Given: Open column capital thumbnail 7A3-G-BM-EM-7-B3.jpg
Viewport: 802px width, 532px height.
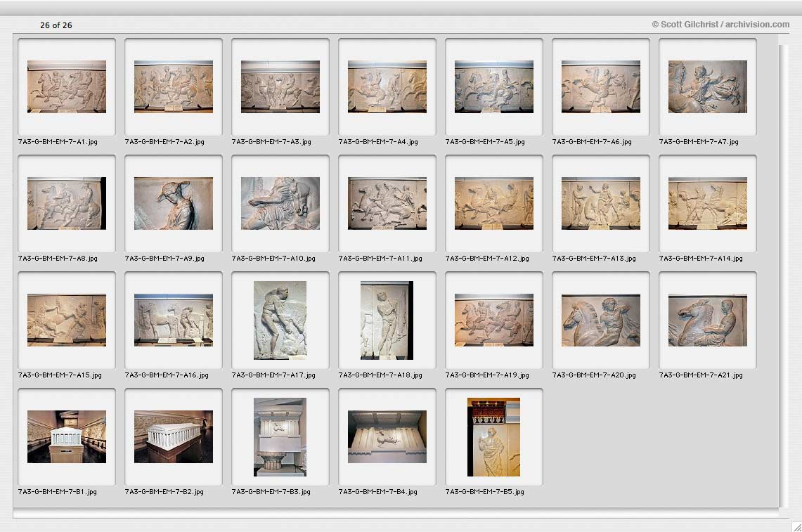Looking at the screenshot, I should 280,437.
